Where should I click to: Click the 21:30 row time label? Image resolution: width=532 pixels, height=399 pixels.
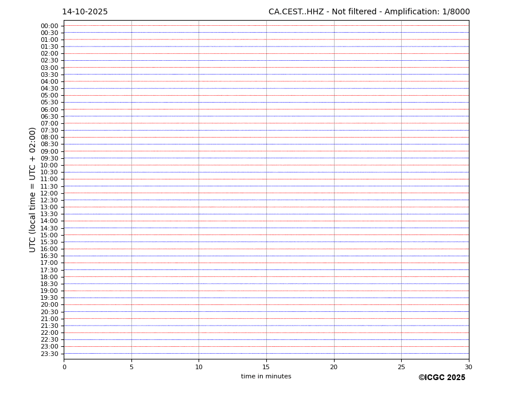click(x=49, y=326)
